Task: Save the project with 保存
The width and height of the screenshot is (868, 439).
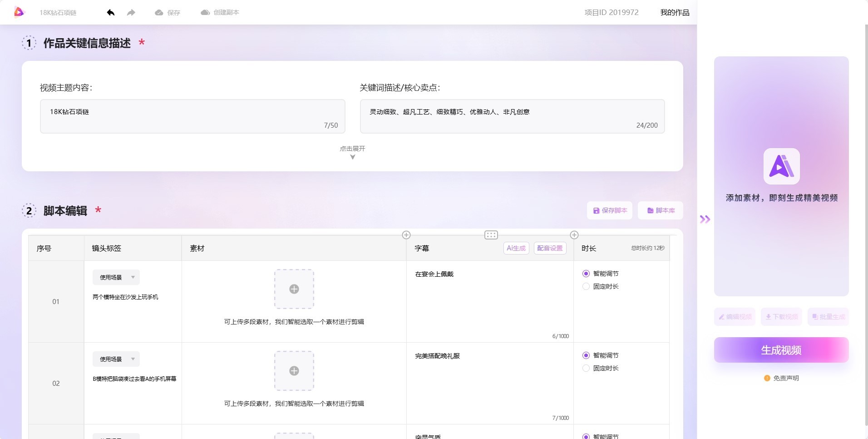Action: tap(168, 13)
